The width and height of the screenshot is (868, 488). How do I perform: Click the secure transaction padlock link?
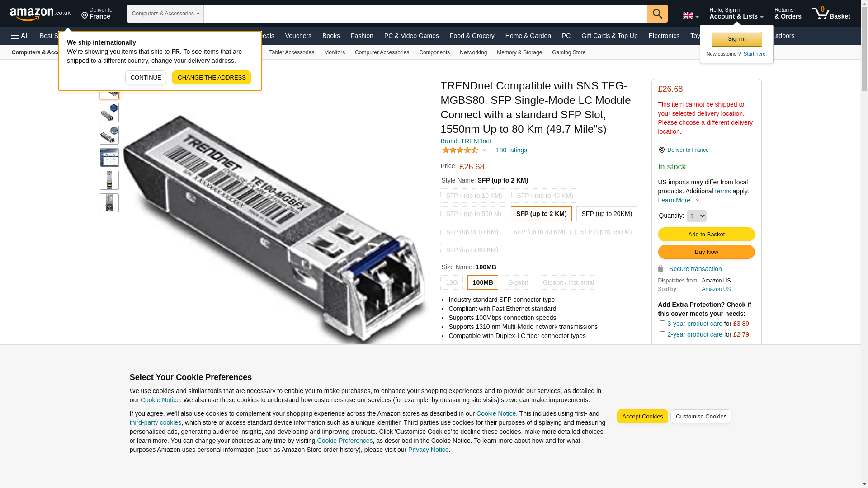point(690,269)
